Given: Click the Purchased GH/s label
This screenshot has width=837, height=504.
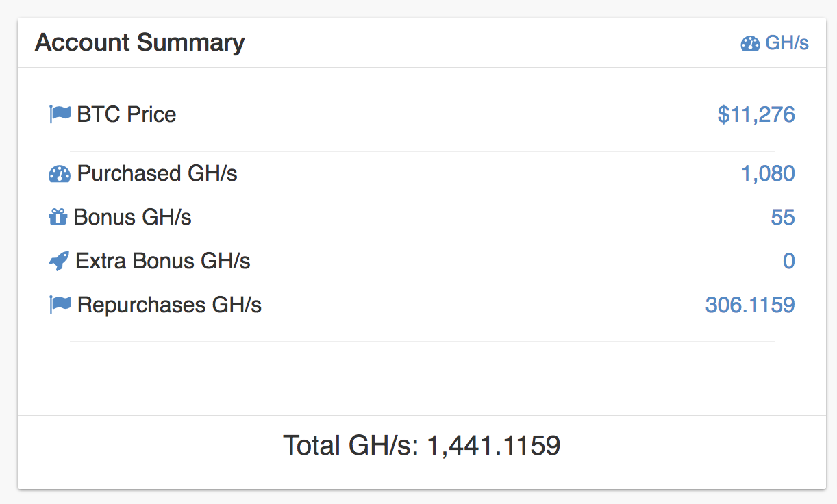Looking at the screenshot, I should coord(157,174).
